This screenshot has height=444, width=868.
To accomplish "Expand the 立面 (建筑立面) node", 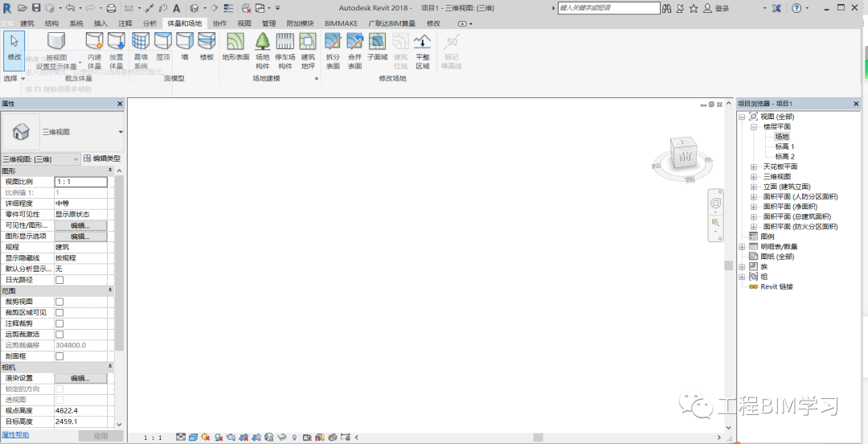I will [753, 187].
